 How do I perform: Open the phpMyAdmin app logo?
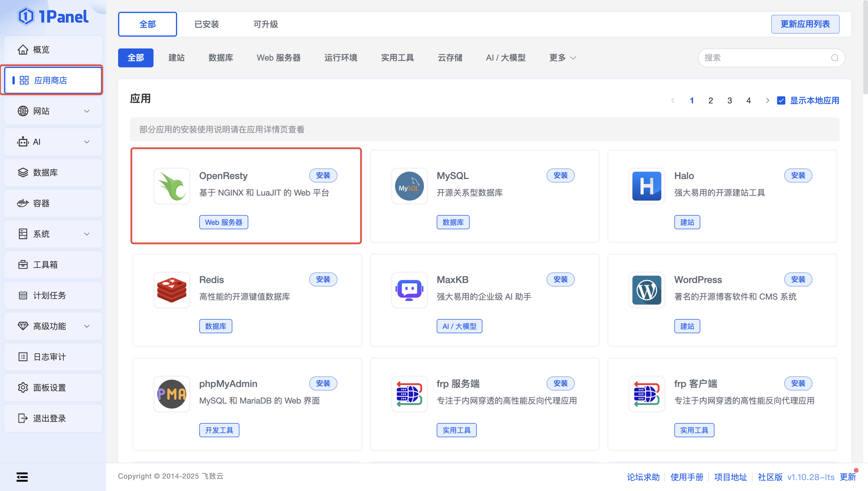click(172, 394)
